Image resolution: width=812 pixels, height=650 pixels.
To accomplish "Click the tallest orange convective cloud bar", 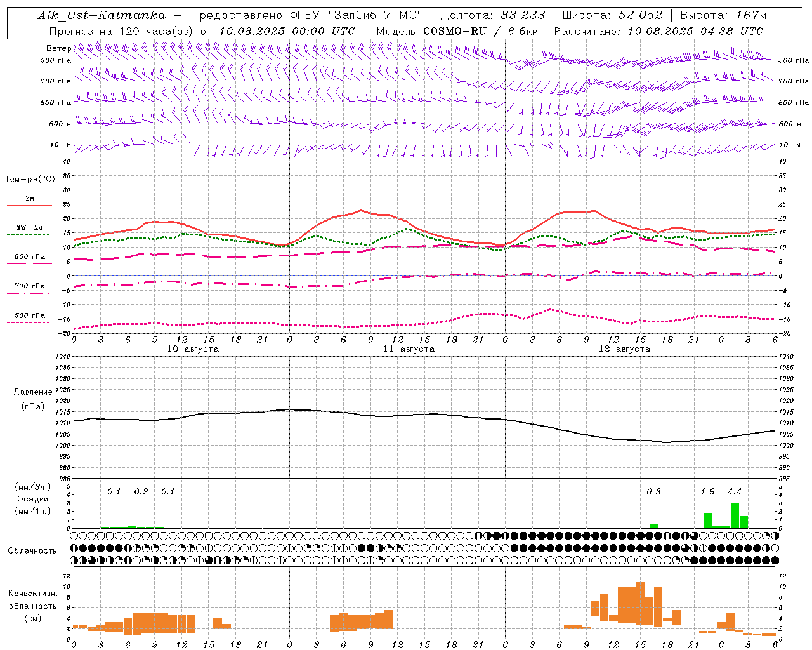I will coord(640,603).
